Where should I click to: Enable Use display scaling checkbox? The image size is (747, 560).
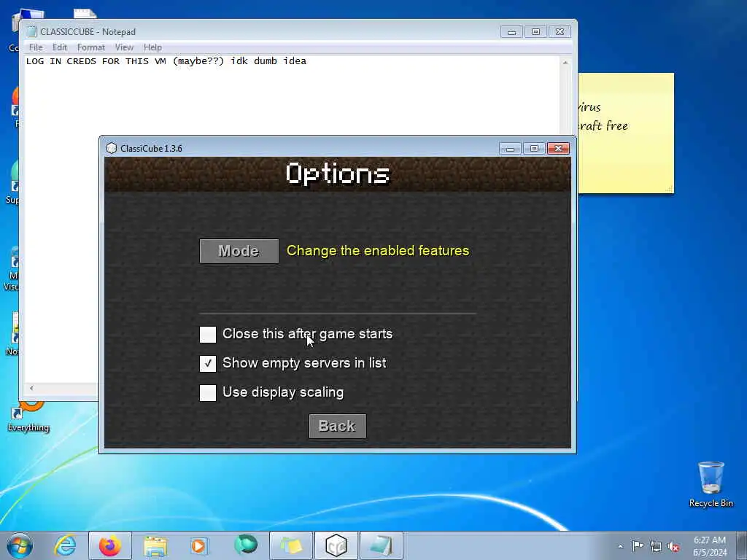click(208, 393)
